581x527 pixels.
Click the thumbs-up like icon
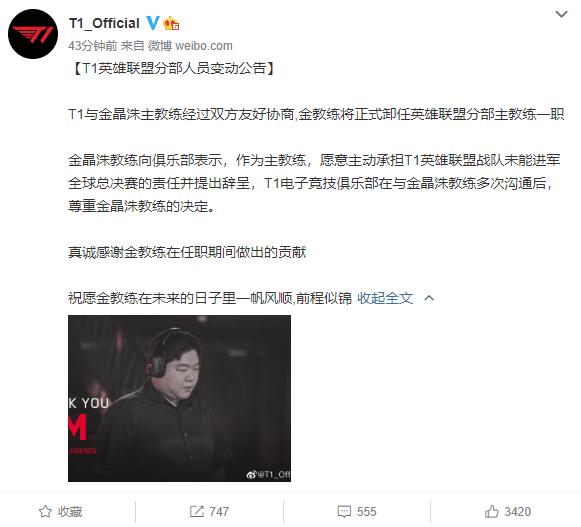pyautogui.click(x=492, y=511)
